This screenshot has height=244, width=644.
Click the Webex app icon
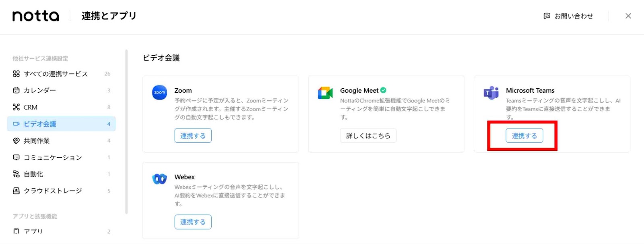(x=159, y=179)
